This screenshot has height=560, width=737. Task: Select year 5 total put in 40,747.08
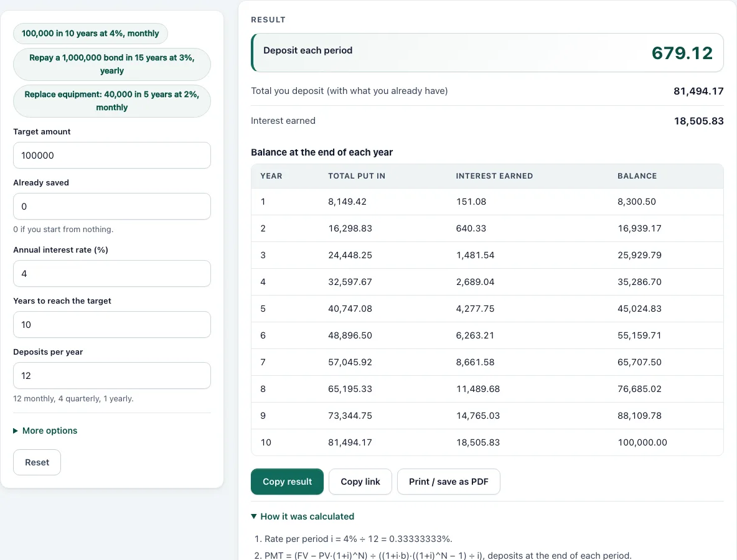coord(350,309)
